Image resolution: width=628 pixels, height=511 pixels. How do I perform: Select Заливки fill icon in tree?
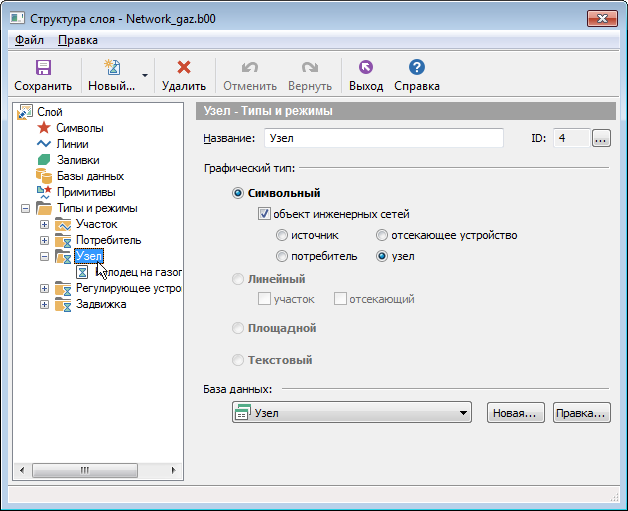(x=43, y=160)
